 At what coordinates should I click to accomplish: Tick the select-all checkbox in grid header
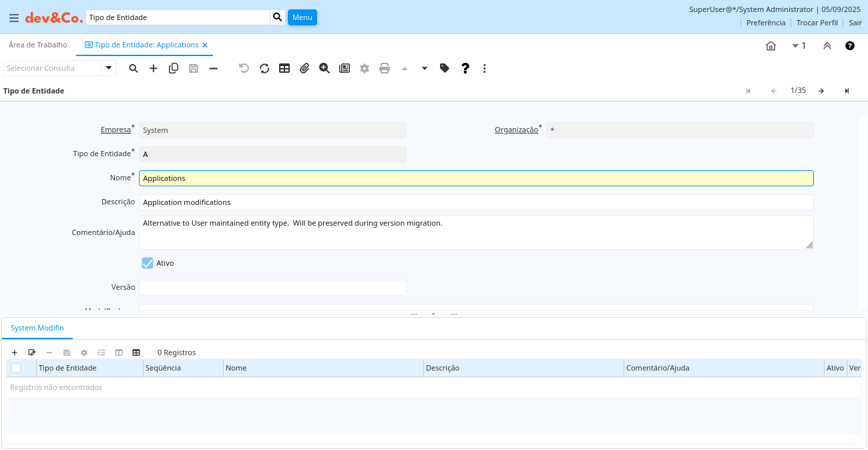click(x=16, y=368)
